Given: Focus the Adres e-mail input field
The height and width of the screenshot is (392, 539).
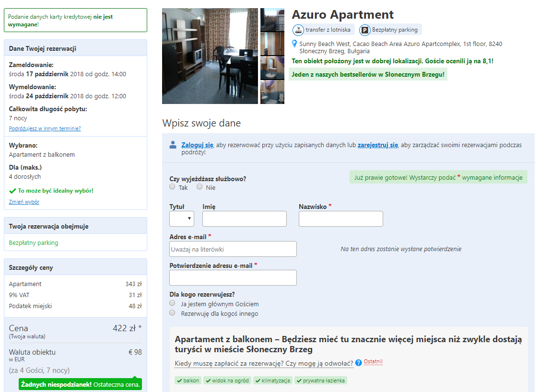Looking at the screenshot, I should [x=233, y=249].
